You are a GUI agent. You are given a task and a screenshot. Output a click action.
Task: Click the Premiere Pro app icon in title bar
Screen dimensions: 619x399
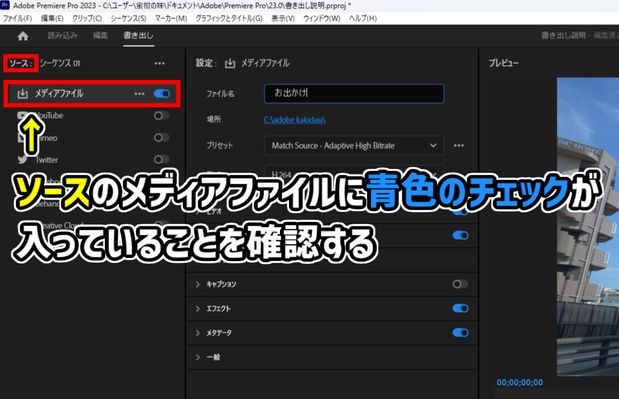point(5,5)
